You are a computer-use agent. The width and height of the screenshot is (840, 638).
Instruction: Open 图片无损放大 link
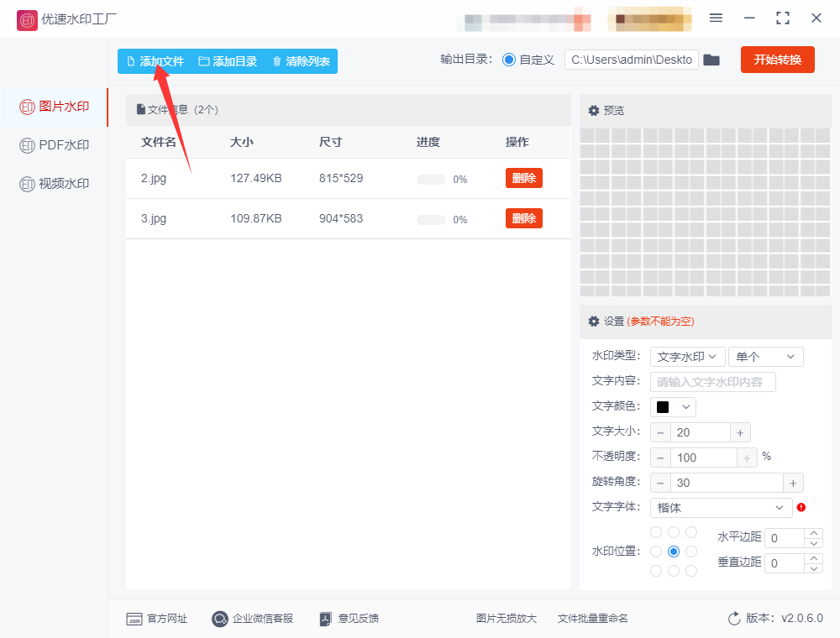click(x=507, y=619)
